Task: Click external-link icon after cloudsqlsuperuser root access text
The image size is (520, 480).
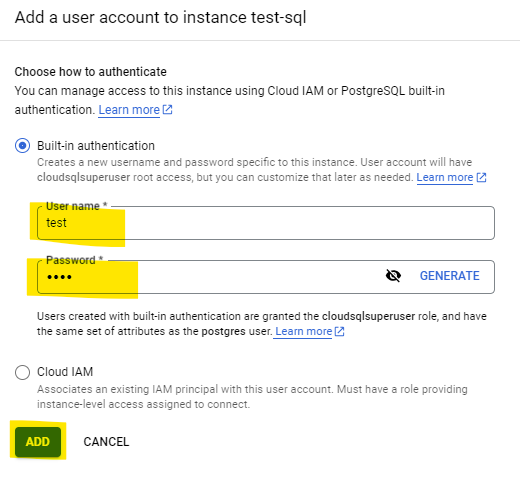Action: pos(481,177)
